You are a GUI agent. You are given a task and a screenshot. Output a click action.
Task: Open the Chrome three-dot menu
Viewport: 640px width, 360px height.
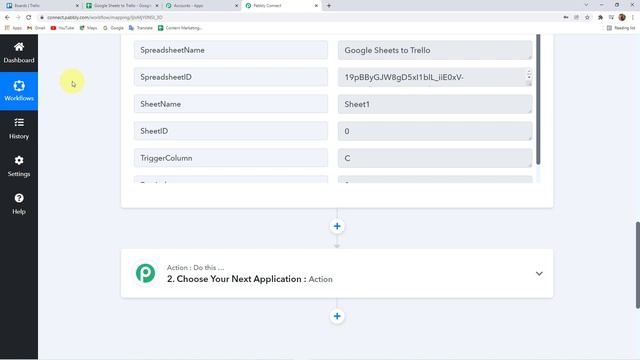[633, 18]
